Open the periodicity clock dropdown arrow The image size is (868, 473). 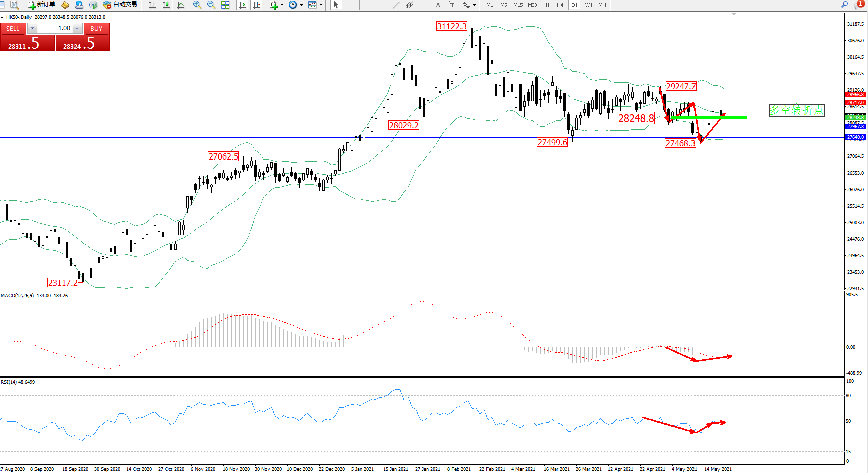pos(301,5)
